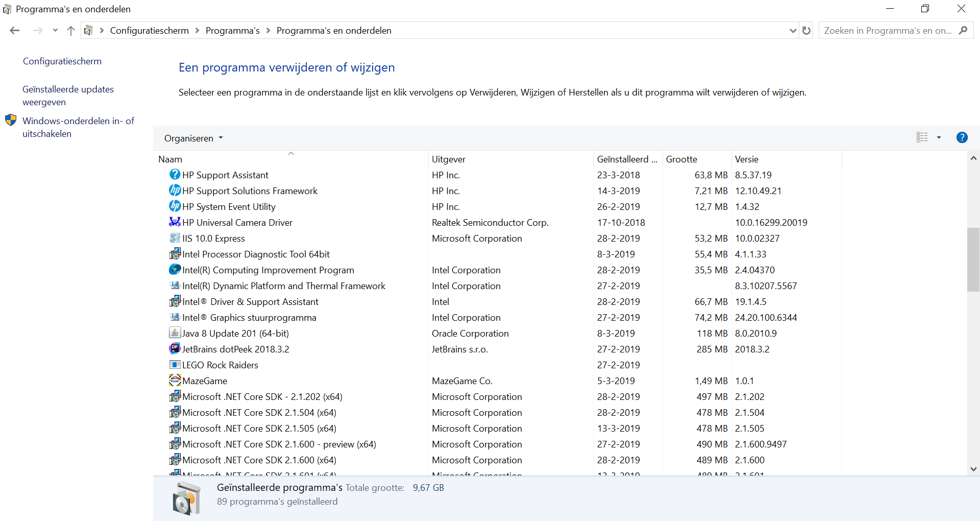Screen dimensions: 980x521
Task: Click the Control Panel icon in address bar
Action: point(88,31)
